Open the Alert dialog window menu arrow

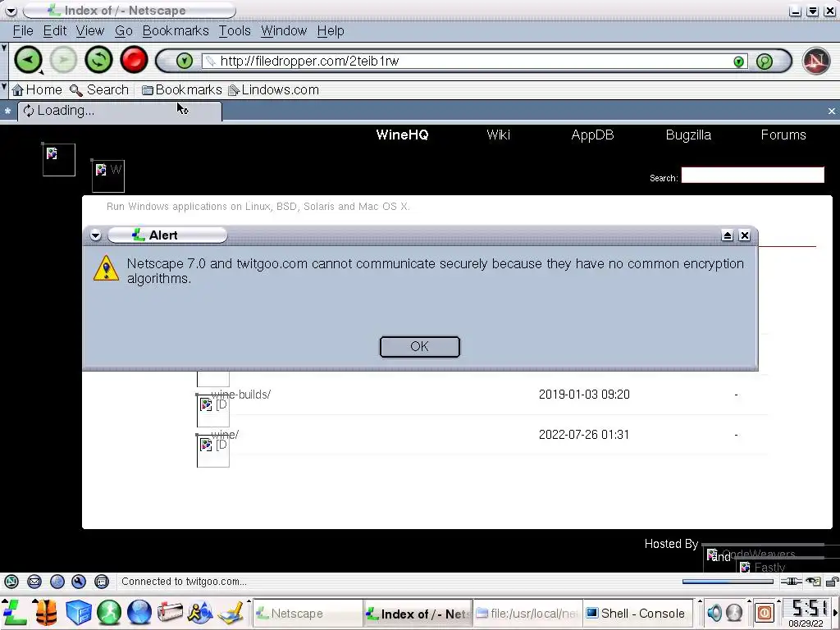coord(95,235)
